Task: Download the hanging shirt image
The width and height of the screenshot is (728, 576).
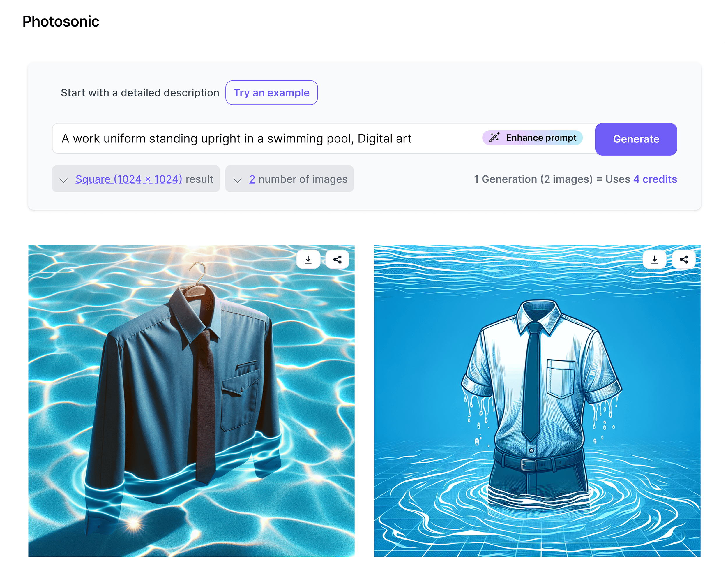Action: tap(308, 259)
